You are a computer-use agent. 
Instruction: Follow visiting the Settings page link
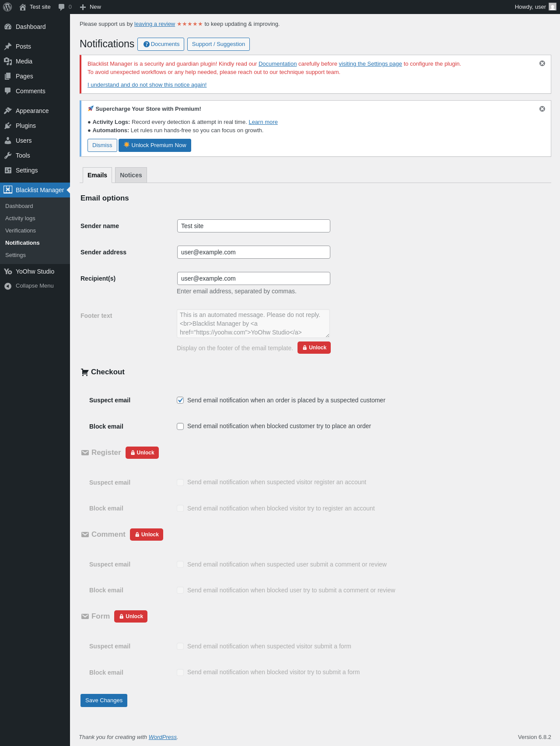tap(370, 64)
